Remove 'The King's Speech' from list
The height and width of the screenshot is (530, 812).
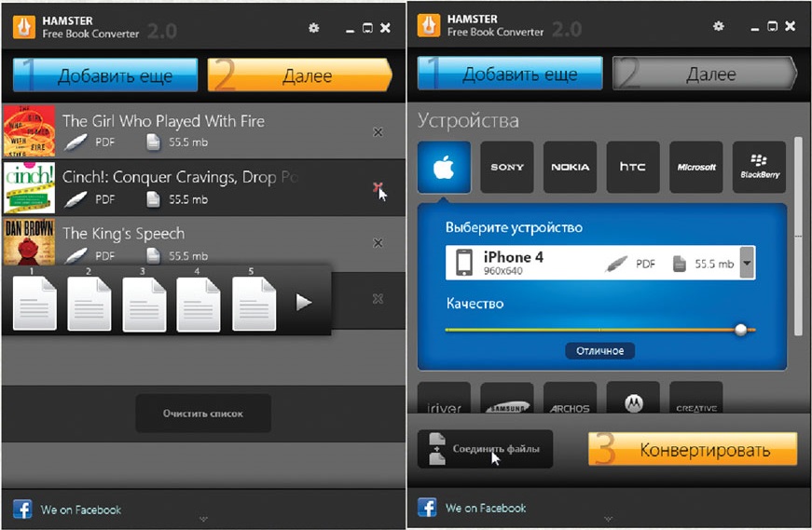point(378,243)
